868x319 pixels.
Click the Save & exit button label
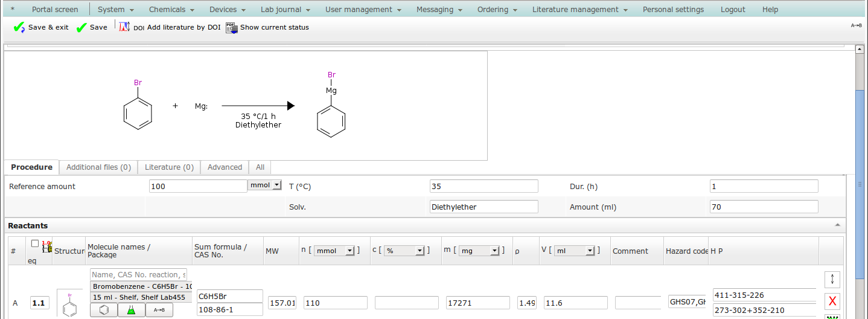48,27
